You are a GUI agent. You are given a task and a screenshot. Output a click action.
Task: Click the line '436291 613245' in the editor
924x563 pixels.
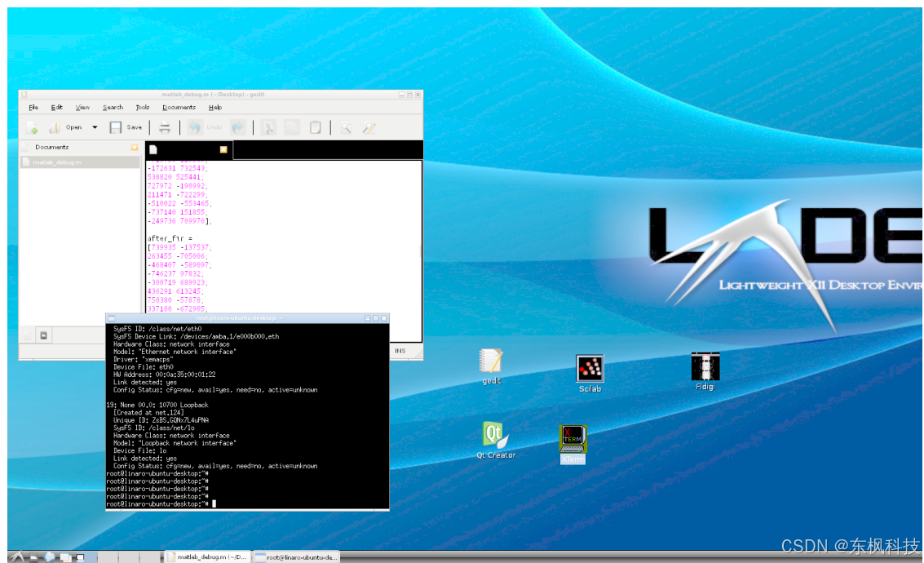click(175, 291)
